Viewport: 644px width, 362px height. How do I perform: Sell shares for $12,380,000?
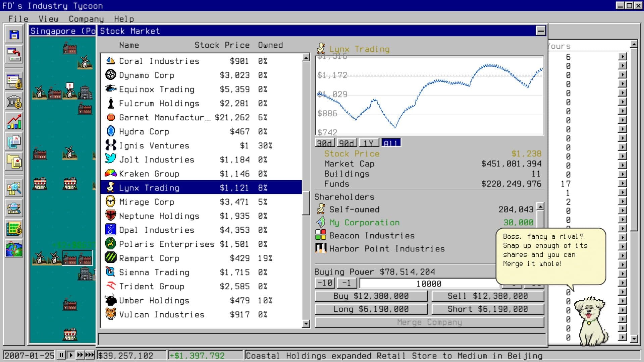click(x=488, y=296)
